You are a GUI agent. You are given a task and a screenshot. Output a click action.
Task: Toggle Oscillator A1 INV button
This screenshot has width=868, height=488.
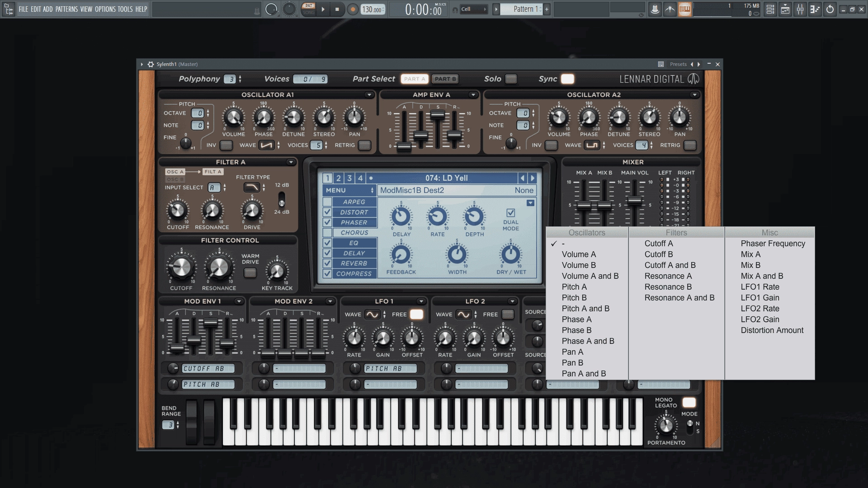click(x=226, y=145)
